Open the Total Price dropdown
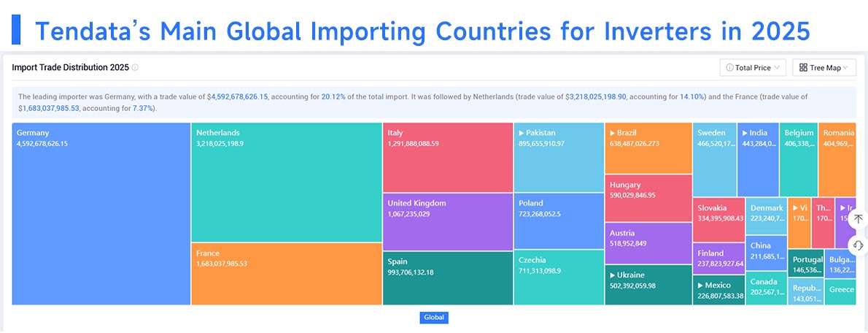Image resolution: width=868 pixels, height=333 pixels. pos(753,68)
